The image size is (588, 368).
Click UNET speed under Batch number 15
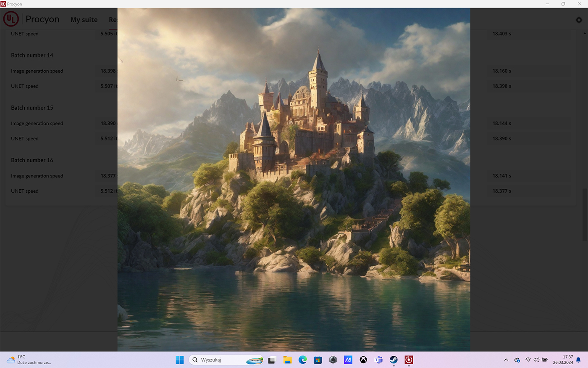click(25, 139)
